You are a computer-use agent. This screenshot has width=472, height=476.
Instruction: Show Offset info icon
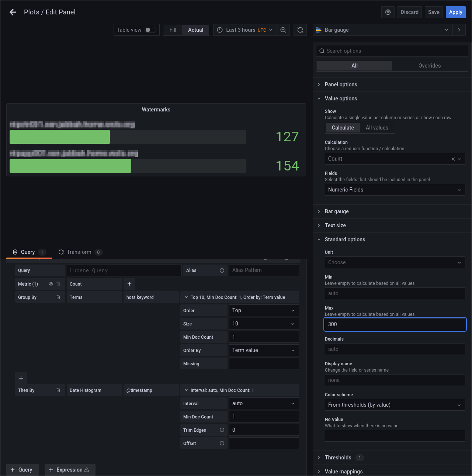[x=222, y=443]
